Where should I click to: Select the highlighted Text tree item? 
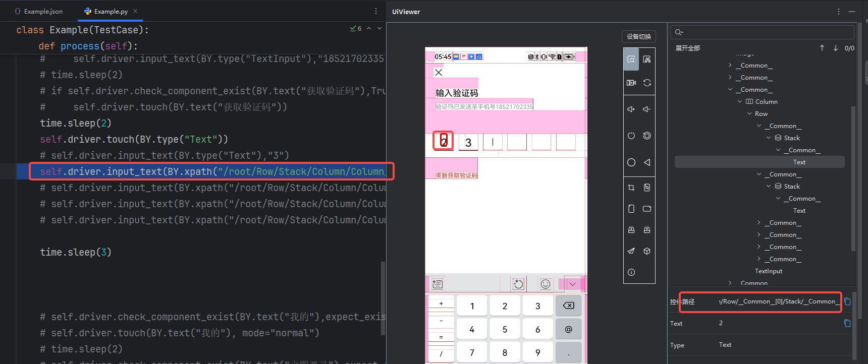click(799, 162)
